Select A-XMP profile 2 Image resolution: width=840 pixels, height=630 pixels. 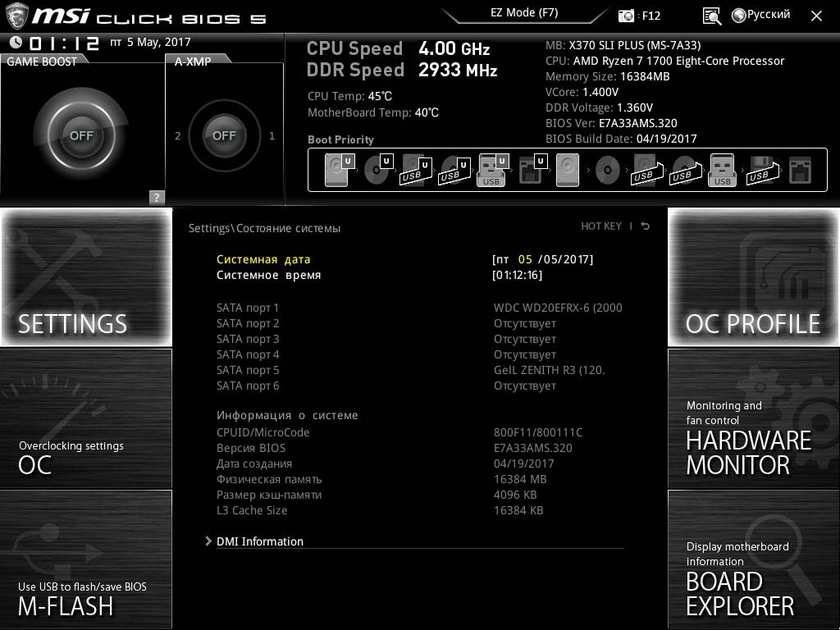178,136
